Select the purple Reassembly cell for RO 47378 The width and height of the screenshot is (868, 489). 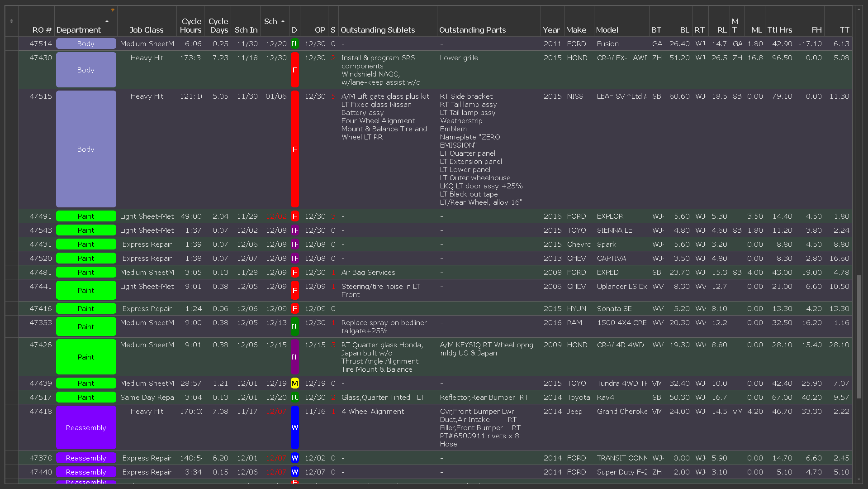click(x=86, y=458)
